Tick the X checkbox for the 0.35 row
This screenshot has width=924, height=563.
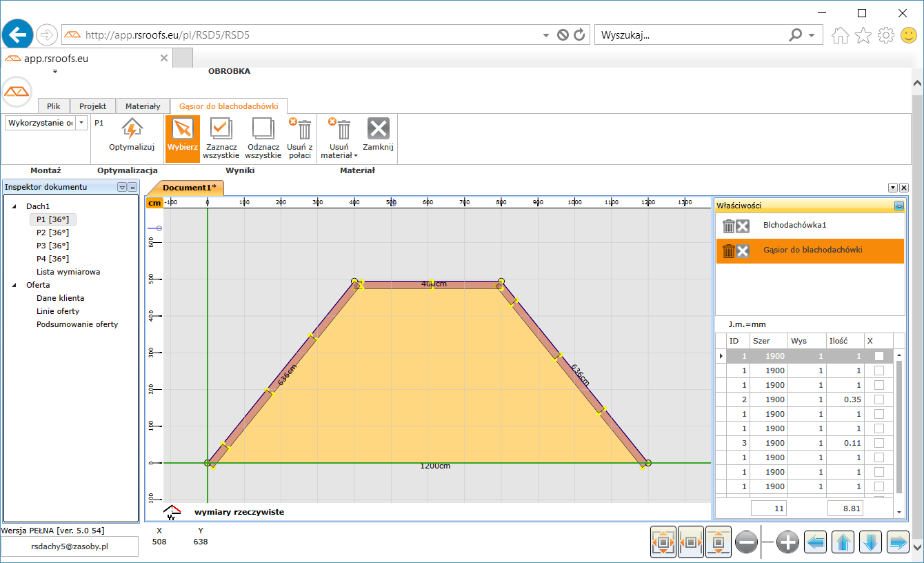878,399
